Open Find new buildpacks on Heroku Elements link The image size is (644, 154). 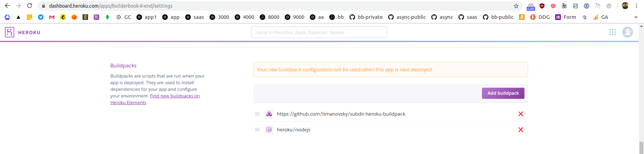click(x=155, y=99)
